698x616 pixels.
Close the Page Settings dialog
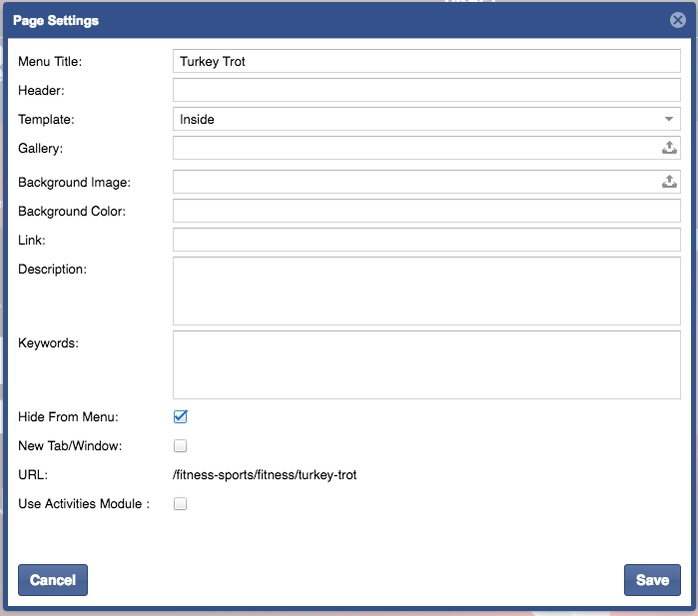coord(677,20)
